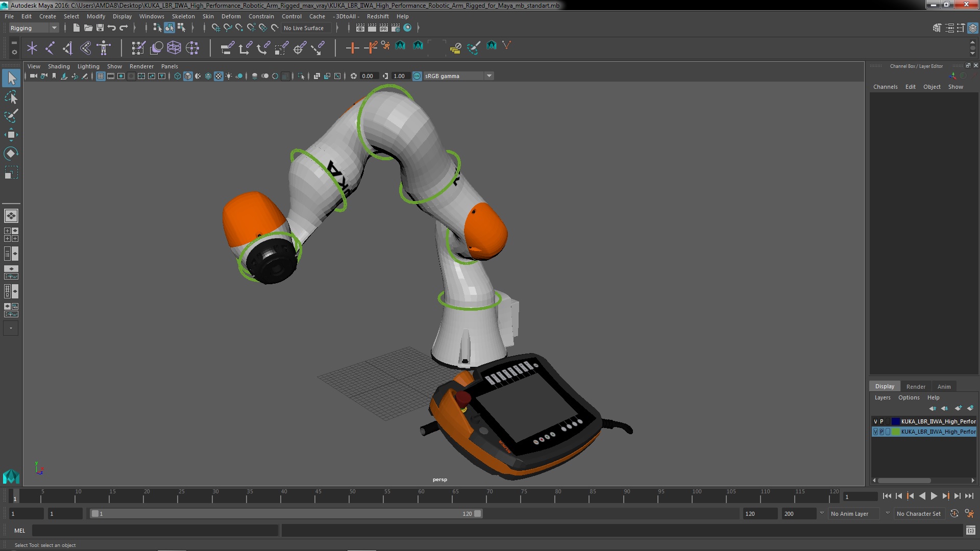Open Render View clapperboard icon
Screen dimensions: 980x551
360,28
